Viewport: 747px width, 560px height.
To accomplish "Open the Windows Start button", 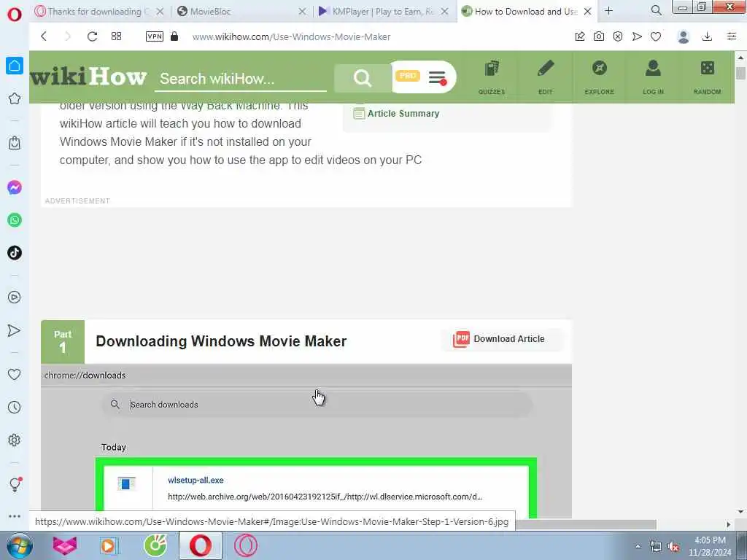I will pos(20,545).
